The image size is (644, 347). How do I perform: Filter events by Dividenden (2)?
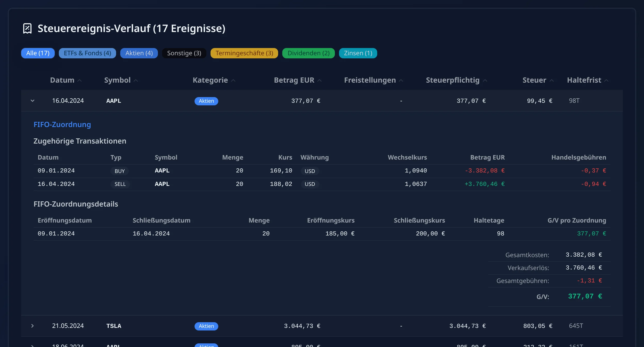tap(309, 53)
